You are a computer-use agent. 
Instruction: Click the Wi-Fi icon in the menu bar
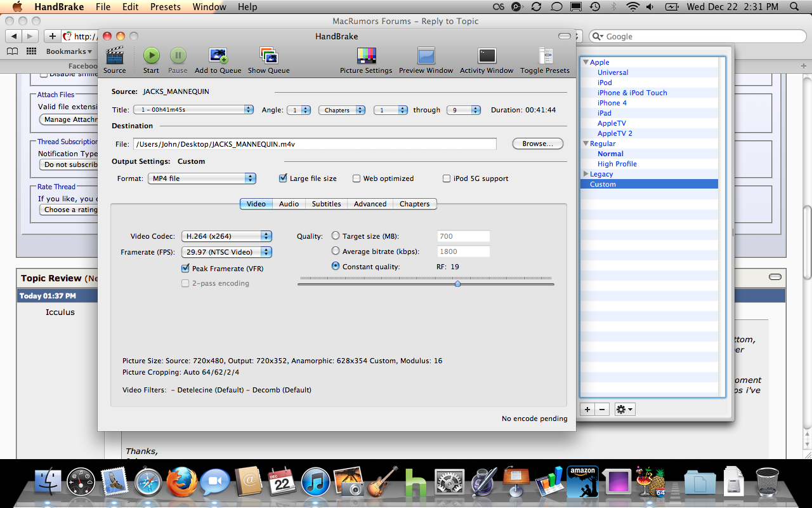pyautogui.click(x=633, y=7)
